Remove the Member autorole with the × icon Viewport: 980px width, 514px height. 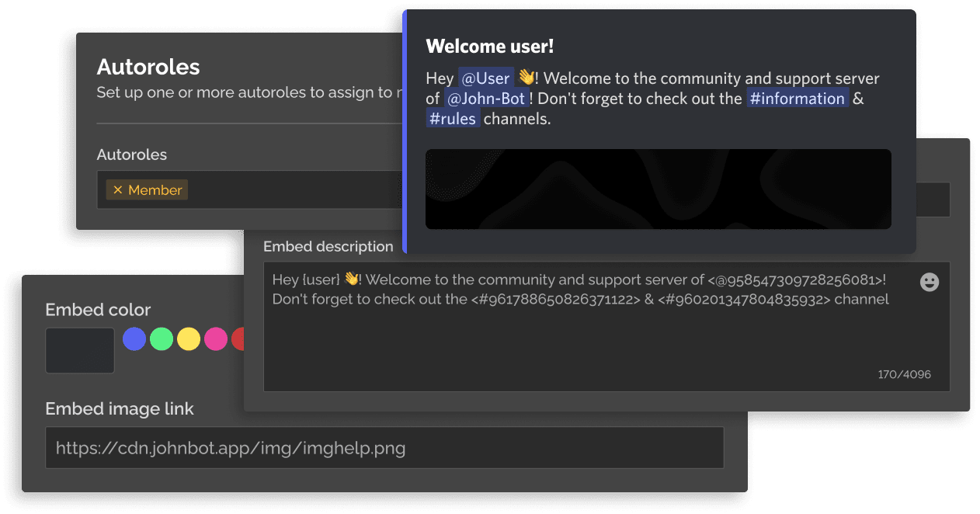point(118,190)
